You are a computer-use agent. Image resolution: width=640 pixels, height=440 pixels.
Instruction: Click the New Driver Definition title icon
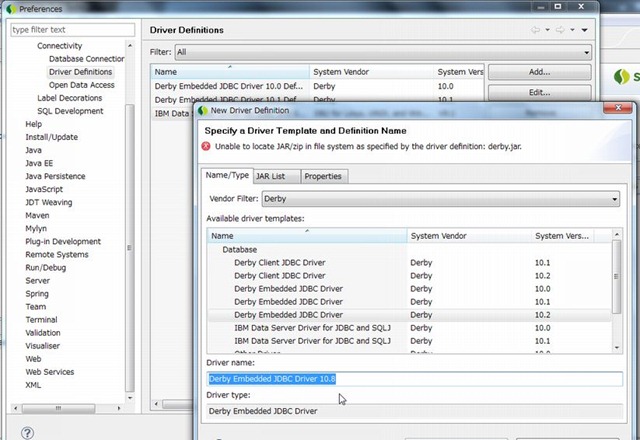click(202, 110)
